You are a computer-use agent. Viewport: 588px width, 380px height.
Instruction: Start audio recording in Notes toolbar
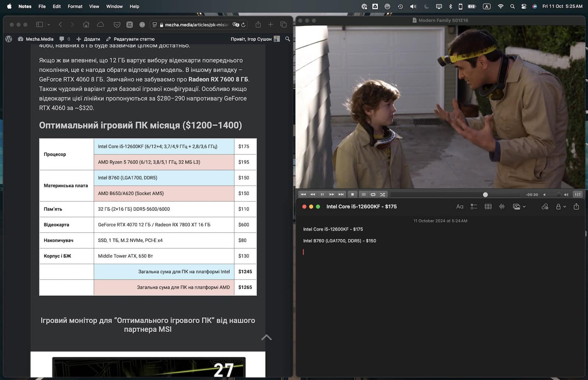click(x=502, y=207)
